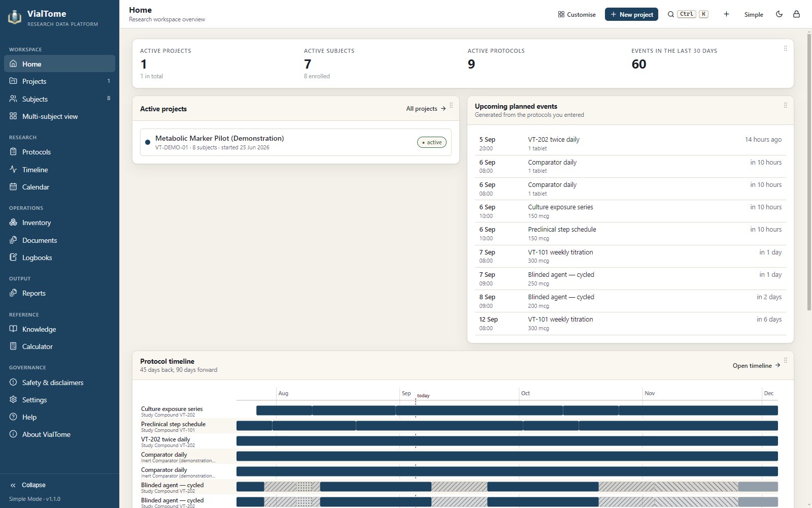812x508 pixels.
Task: Follow the Open timeline link
Action: (x=756, y=365)
